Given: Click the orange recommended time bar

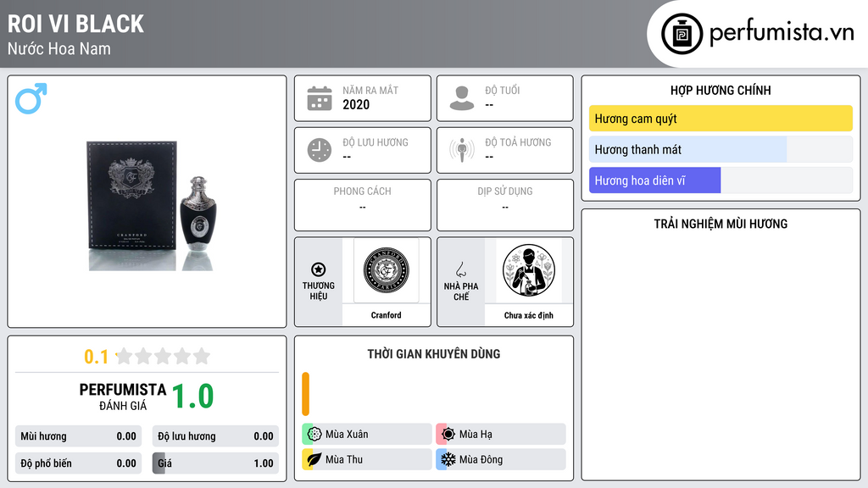Looking at the screenshot, I should (305, 394).
